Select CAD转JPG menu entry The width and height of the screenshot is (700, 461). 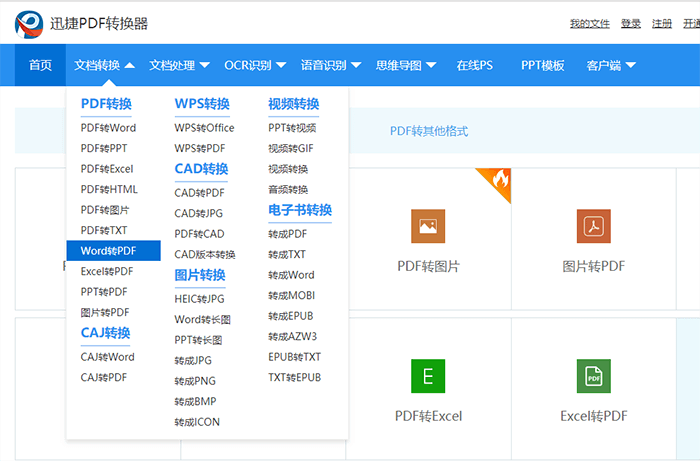point(198,213)
